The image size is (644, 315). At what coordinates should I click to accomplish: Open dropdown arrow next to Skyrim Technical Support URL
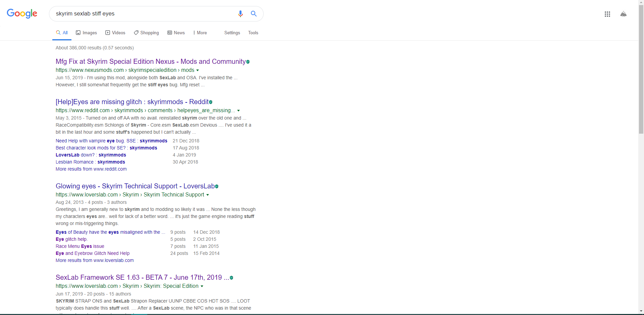(208, 195)
